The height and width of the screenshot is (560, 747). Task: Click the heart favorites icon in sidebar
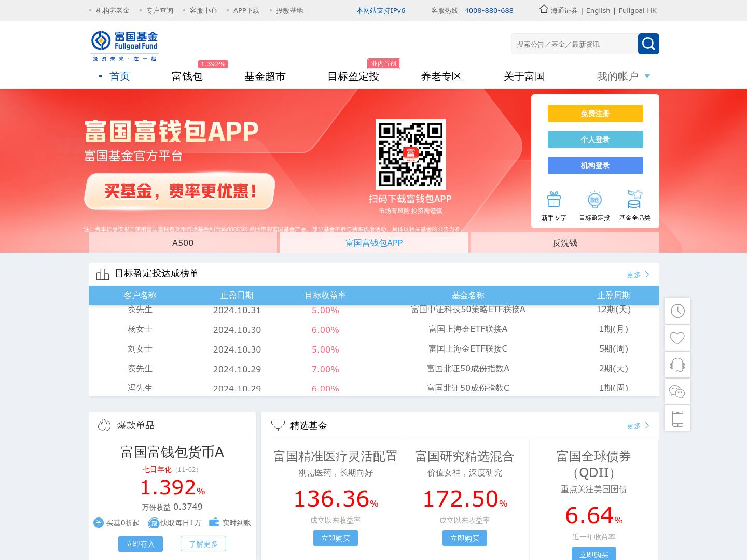(677, 338)
